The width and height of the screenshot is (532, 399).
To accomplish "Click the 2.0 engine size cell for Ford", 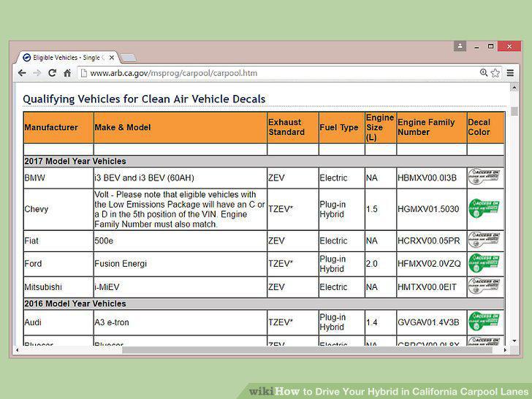I will pyautogui.click(x=380, y=264).
